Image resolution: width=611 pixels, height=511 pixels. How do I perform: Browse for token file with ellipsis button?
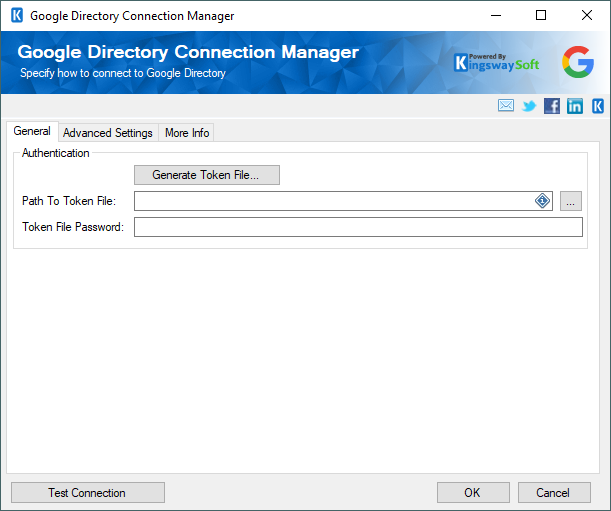[x=570, y=201]
